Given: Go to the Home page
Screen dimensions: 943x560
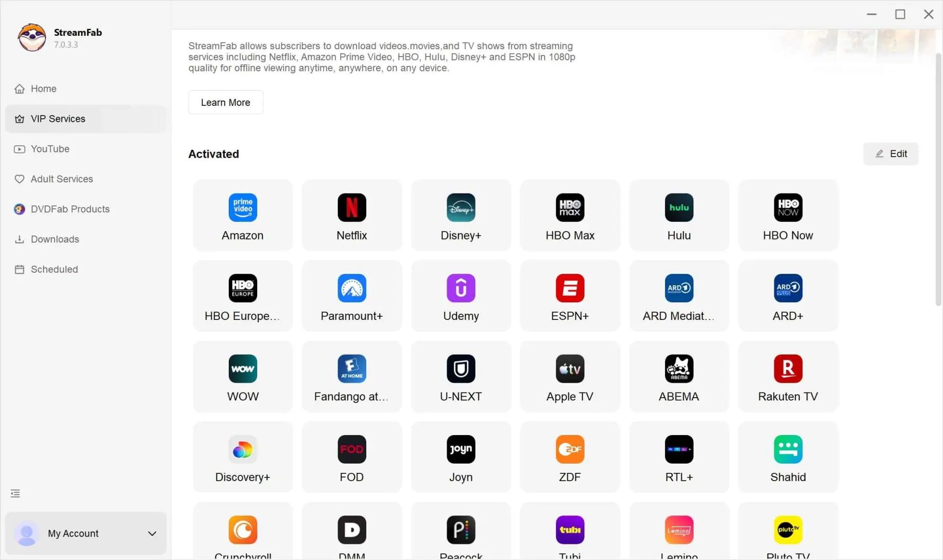Looking at the screenshot, I should [x=86, y=89].
